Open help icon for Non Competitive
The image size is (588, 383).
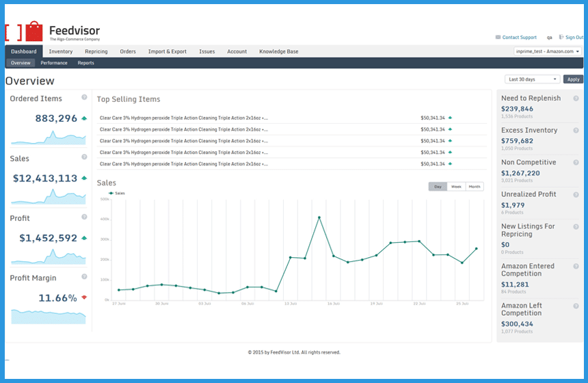[576, 162]
